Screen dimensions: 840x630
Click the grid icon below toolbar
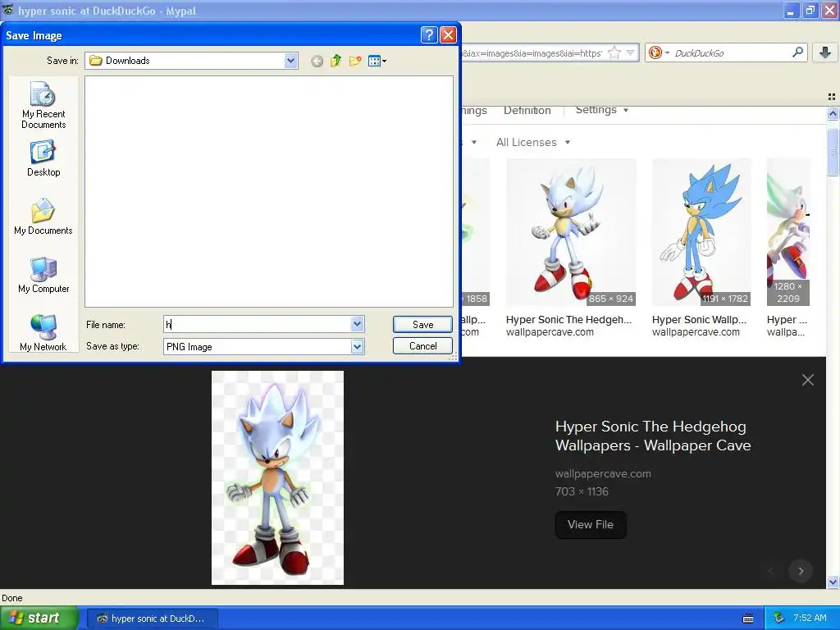pos(832,97)
